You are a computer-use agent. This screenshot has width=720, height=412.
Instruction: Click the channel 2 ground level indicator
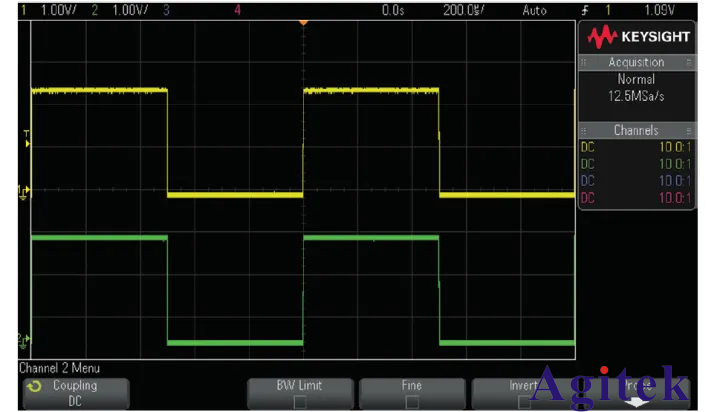point(25,339)
